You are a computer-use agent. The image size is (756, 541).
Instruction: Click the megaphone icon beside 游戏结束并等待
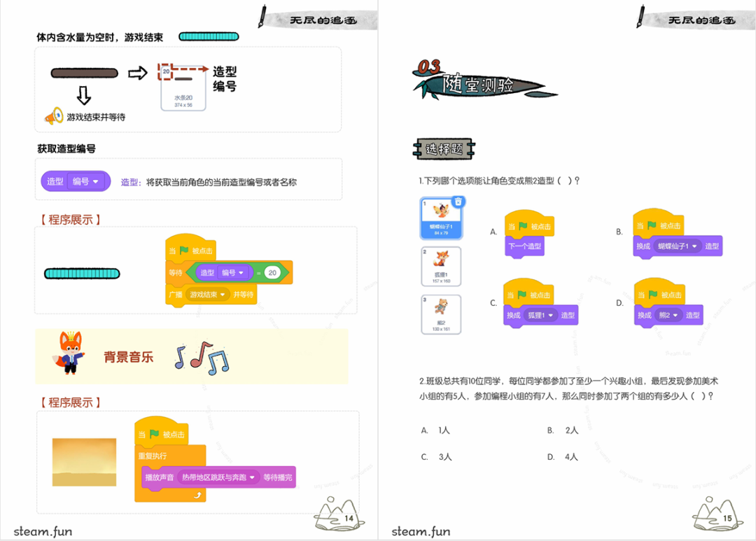pyautogui.click(x=53, y=116)
